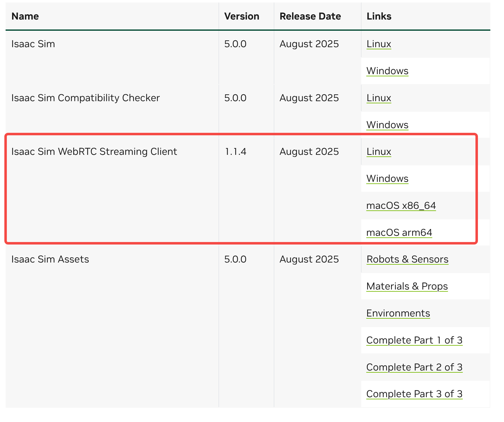Download Complete Part 3 of 3

(x=414, y=394)
